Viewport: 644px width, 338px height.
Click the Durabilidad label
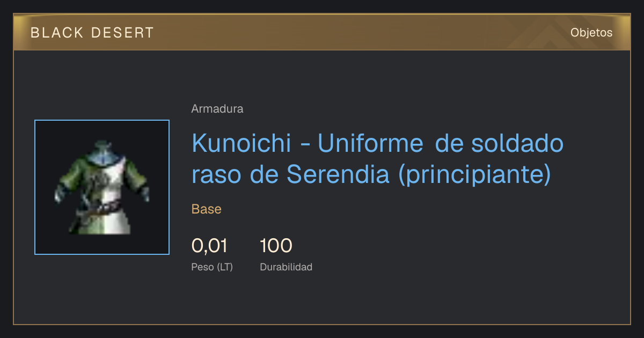286,267
